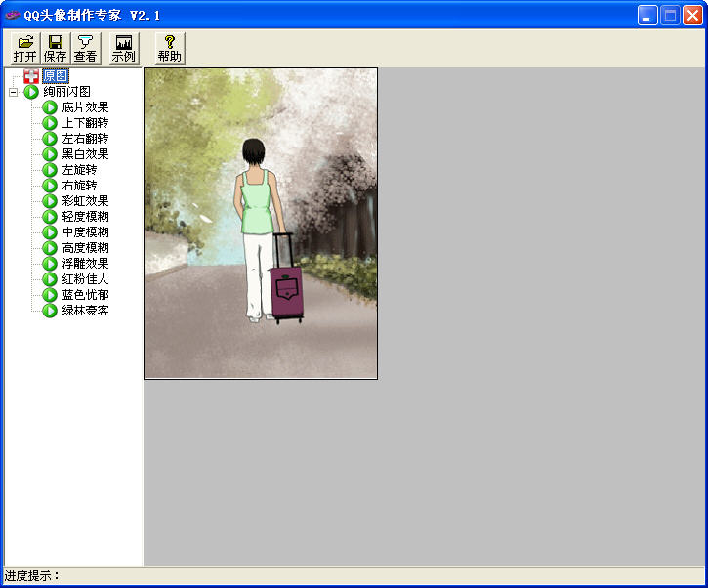Click the green icon next to 中度模糊
Screen dimensions: 708x588
point(50,232)
